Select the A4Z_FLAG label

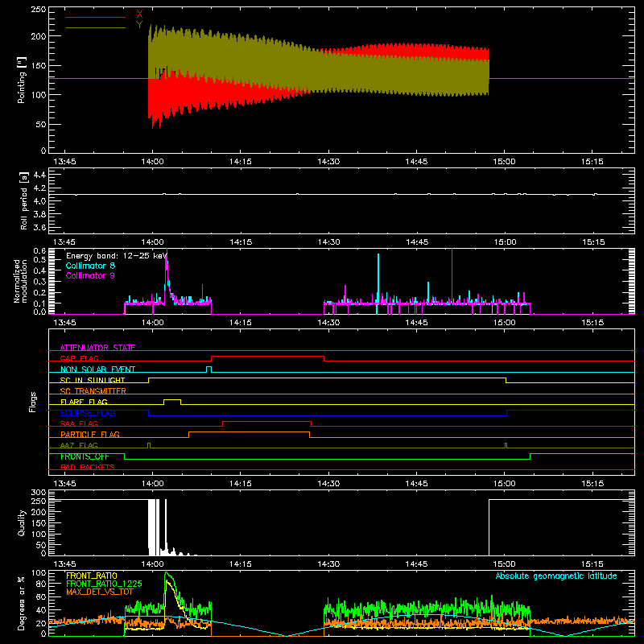pos(79,445)
